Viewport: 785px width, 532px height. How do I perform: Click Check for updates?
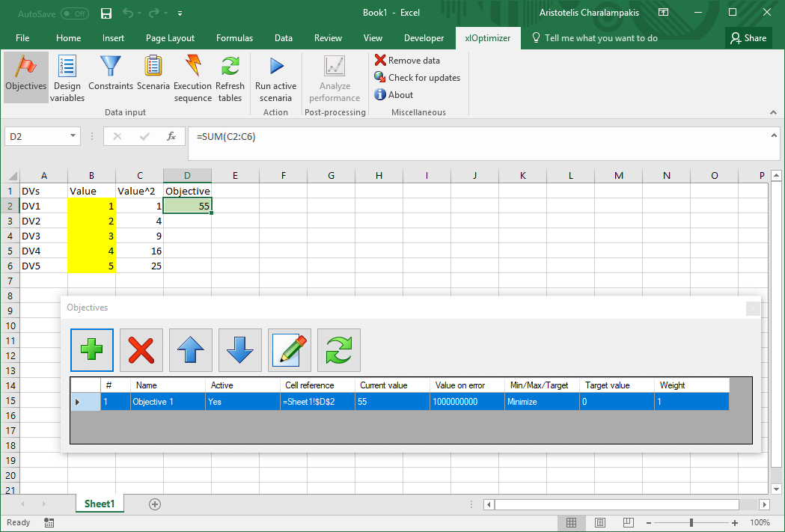(423, 78)
